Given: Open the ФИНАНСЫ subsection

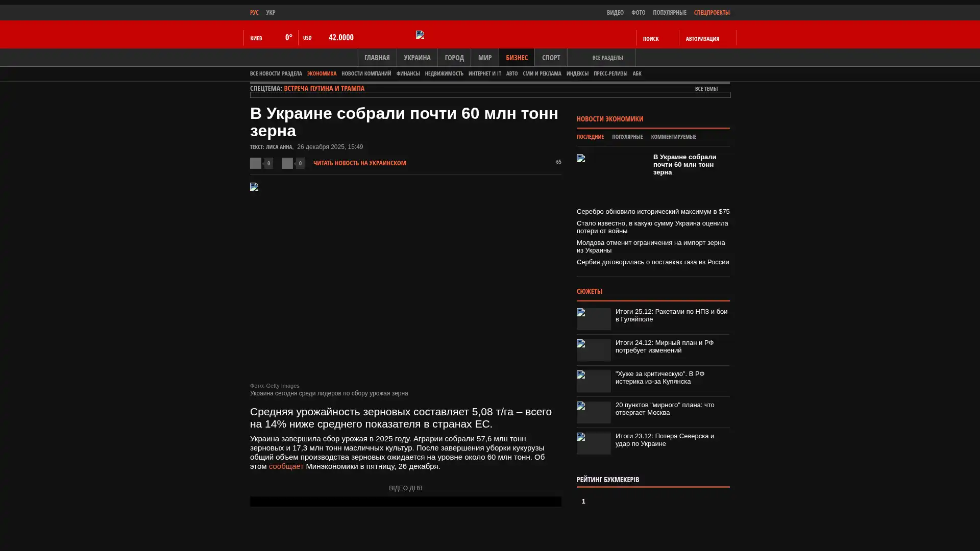Looking at the screenshot, I should (x=408, y=73).
